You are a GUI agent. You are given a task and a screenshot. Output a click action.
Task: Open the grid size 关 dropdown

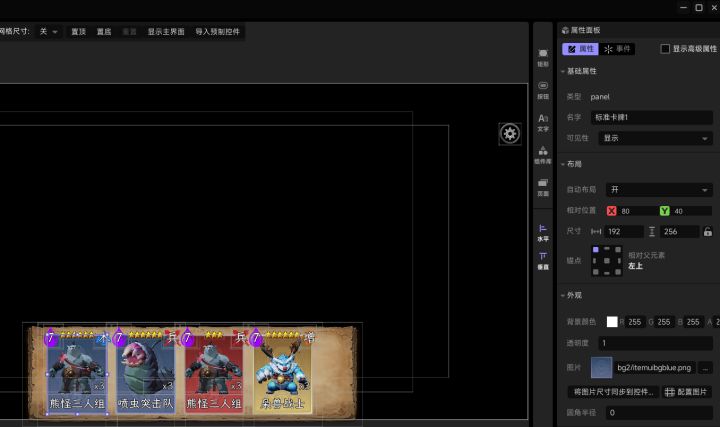click(48, 32)
